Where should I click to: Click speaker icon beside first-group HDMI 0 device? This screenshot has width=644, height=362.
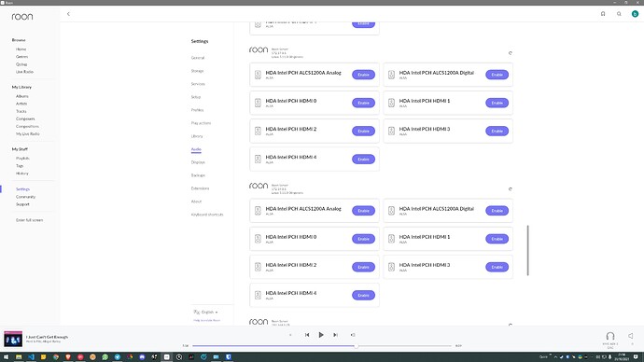258,103
